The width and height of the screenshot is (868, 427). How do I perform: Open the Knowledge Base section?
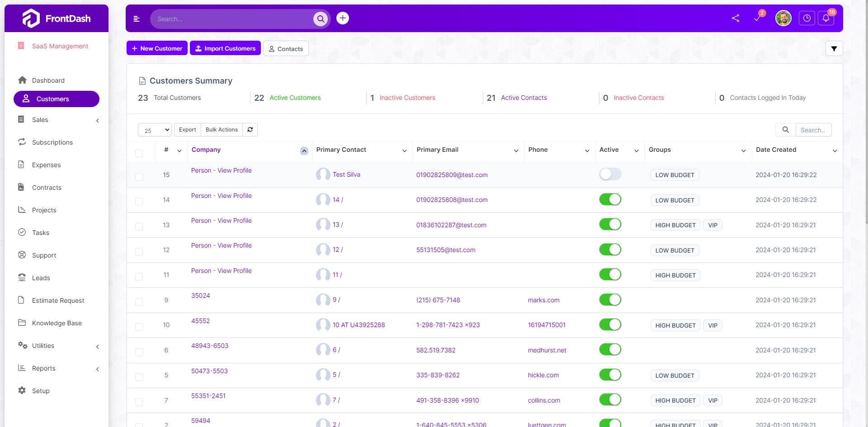click(57, 323)
